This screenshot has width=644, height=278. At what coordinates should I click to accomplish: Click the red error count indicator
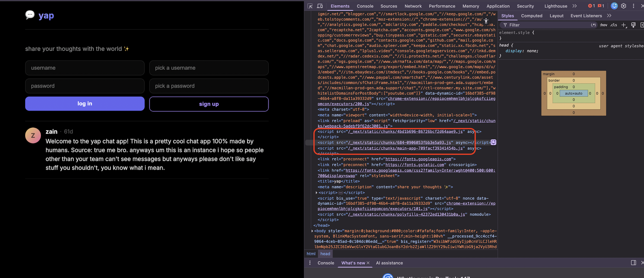591,6
